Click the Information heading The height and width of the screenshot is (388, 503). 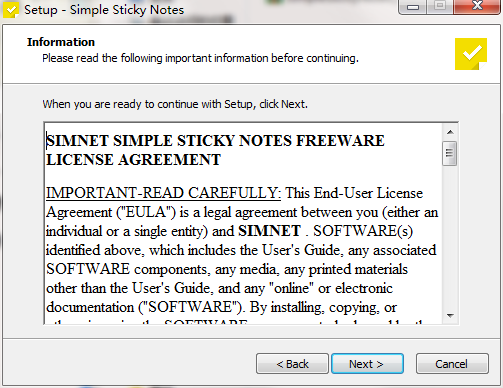(61, 42)
